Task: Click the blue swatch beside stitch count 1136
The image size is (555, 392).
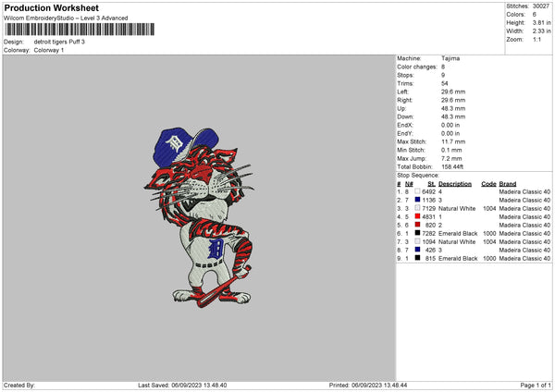Action: [418, 200]
